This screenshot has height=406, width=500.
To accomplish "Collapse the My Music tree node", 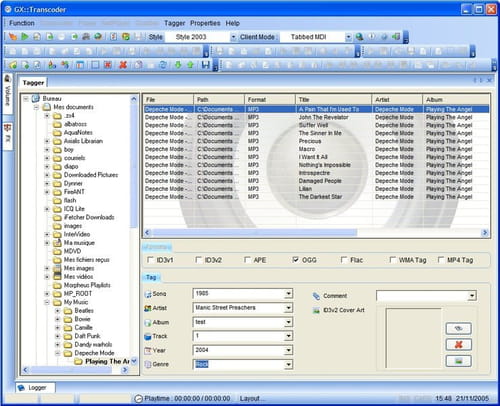I will pos(47,302).
